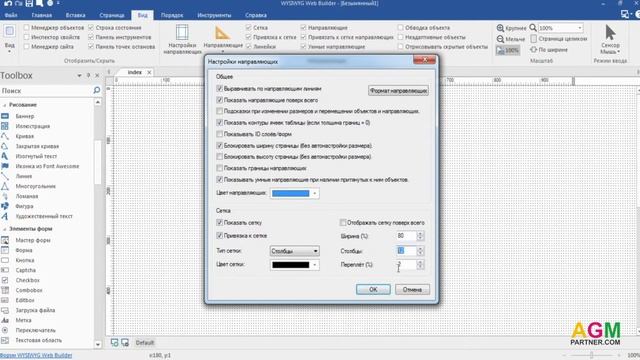Open the Вид view button icon in the ribbon
The image size is (640, 360).
pyautogui.click(x=9, y=31)
